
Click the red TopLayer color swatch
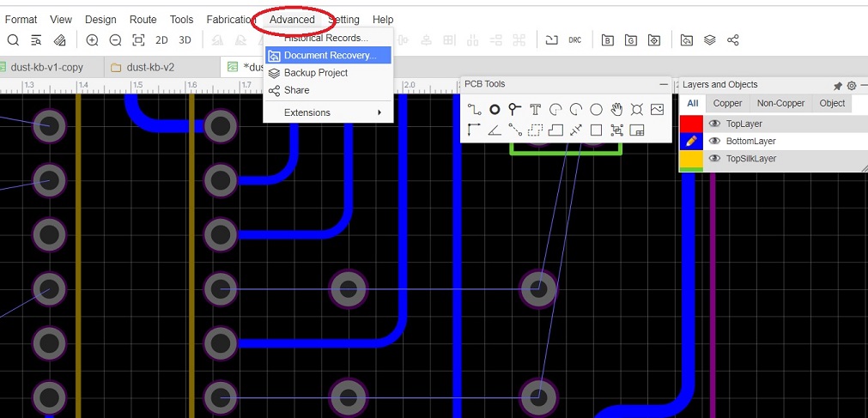(691, 124)
